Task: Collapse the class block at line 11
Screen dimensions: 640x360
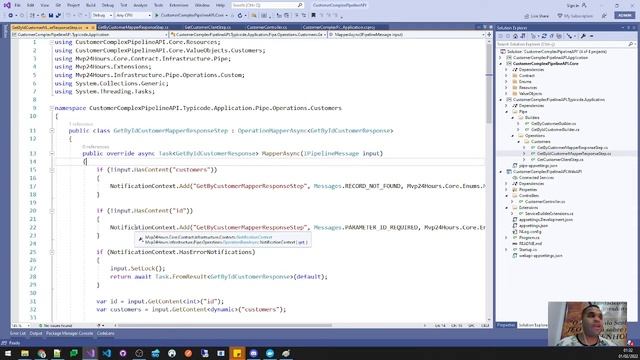Action: [x=52, y=131]
